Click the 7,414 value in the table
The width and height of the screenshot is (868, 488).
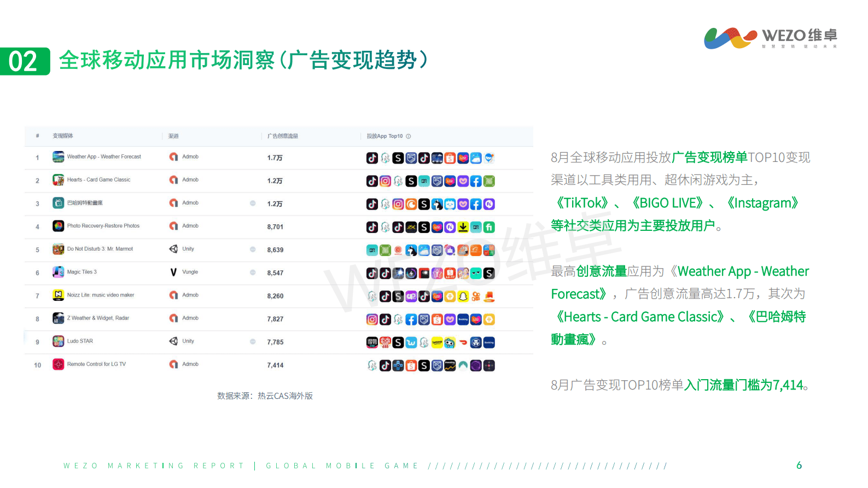click(x=275, y=365)
